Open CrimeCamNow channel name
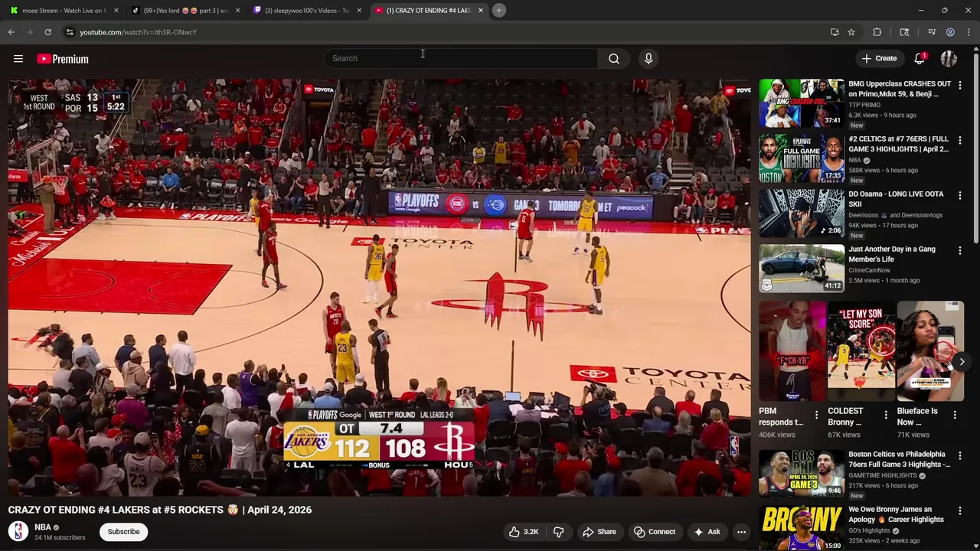 click(869, 270)
